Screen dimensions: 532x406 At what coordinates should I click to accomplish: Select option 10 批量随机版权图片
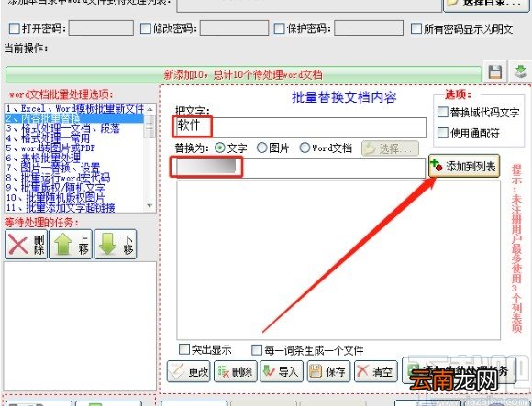(74, 197)
